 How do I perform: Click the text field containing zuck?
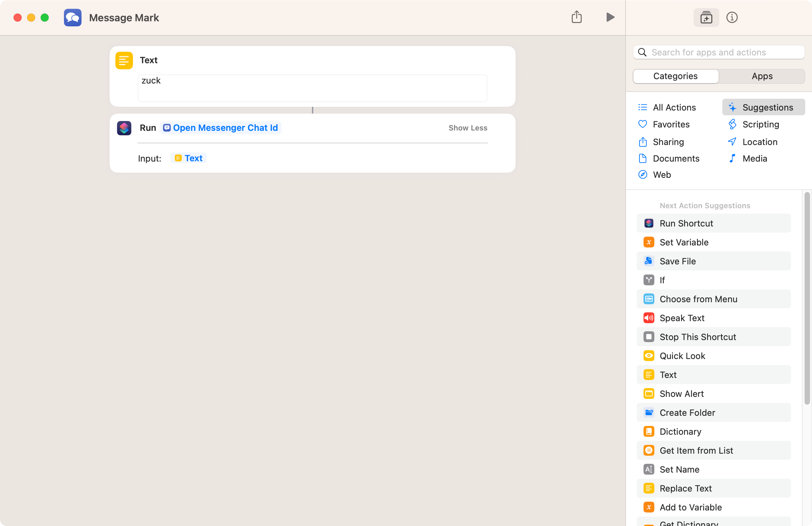[x=312, y=88]
